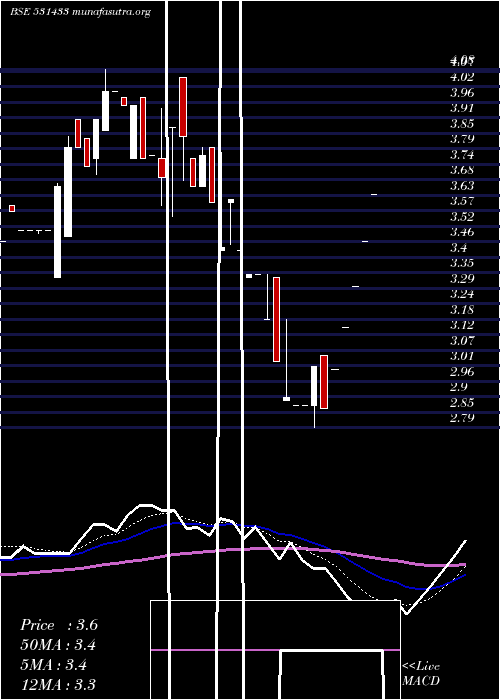The width and height of the screenshot is (500, 700).
Task: Click the 3.24 price axis label
Action: pyautogui.click(x=462, y=294)
